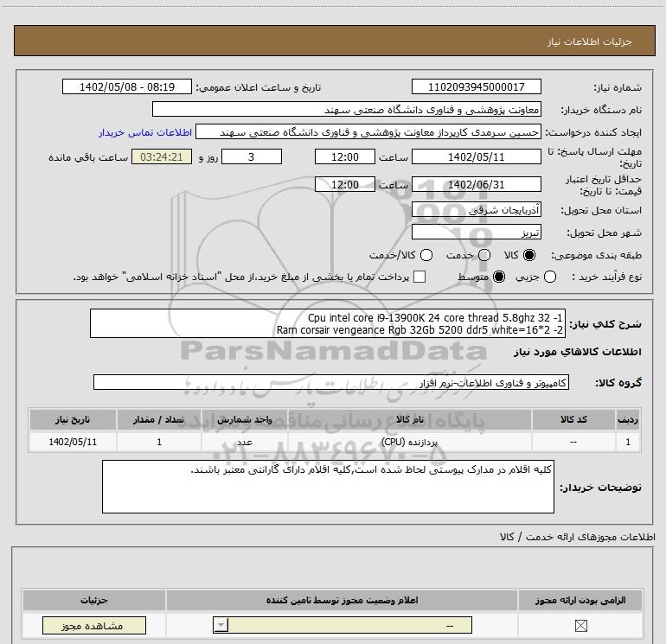
Task: Click the جزئیات اطلاعات نیاز title bar
Action: pos(334,41)
